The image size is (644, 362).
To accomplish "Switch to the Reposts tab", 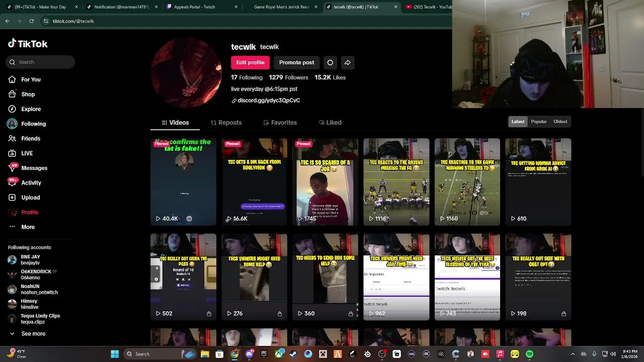I will click(226, 123).
